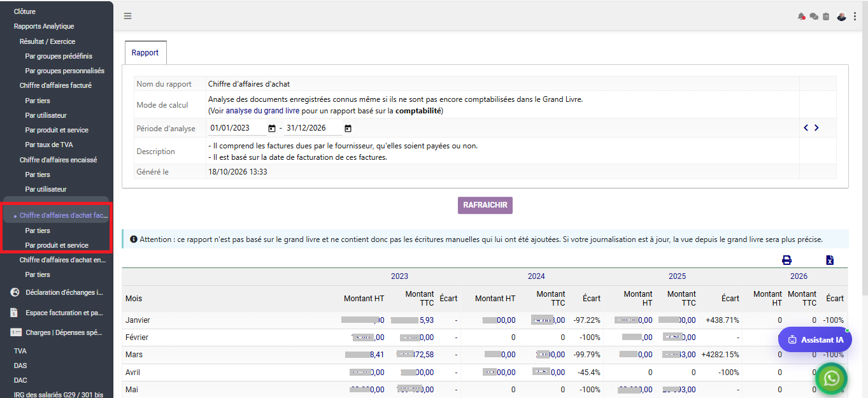Open Chiffre d'affaires encaissé section
Image resolution: width=868 pixels, height=398 pixels.
pyautogui.click(x=58, y=160)
